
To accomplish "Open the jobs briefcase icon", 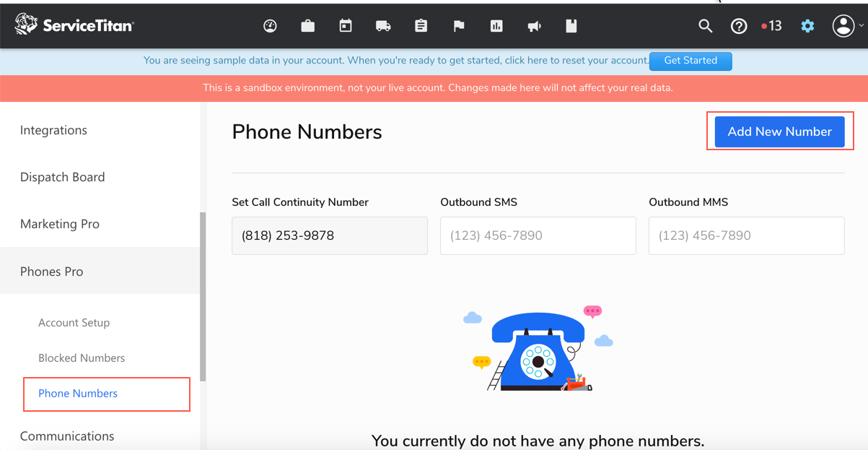I will 308,26.
